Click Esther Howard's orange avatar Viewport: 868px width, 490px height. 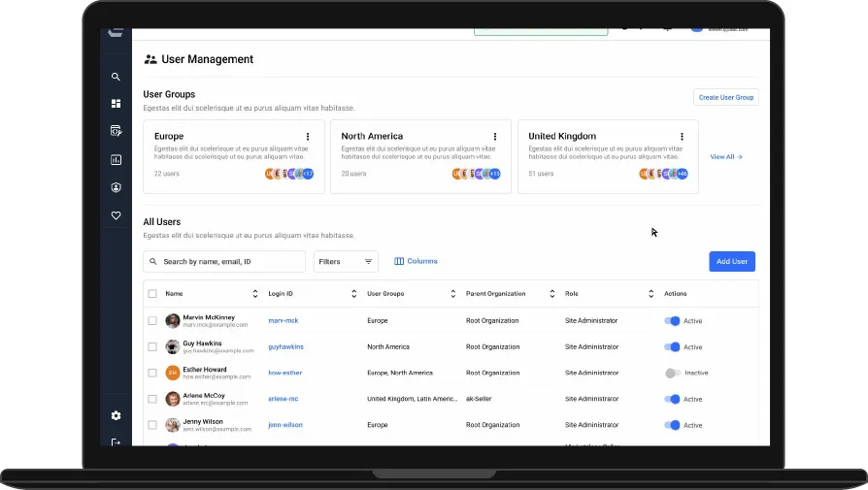tap(173, 373)
